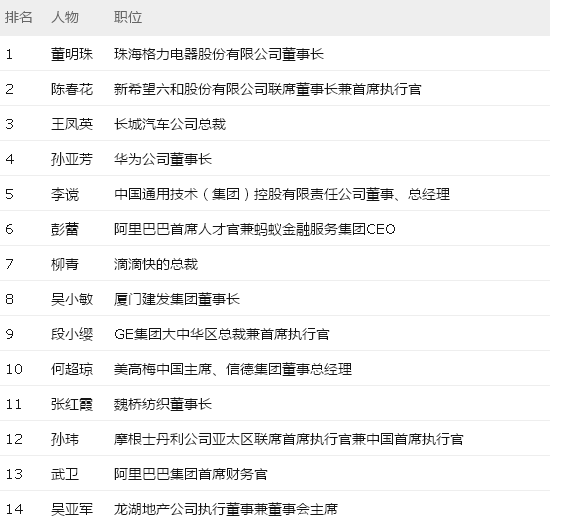Click 段小缨 in row nine

[72, 334]
